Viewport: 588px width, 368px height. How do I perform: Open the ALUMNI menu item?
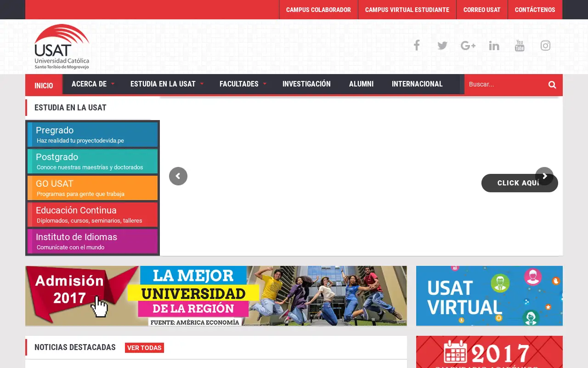[361, 84]
